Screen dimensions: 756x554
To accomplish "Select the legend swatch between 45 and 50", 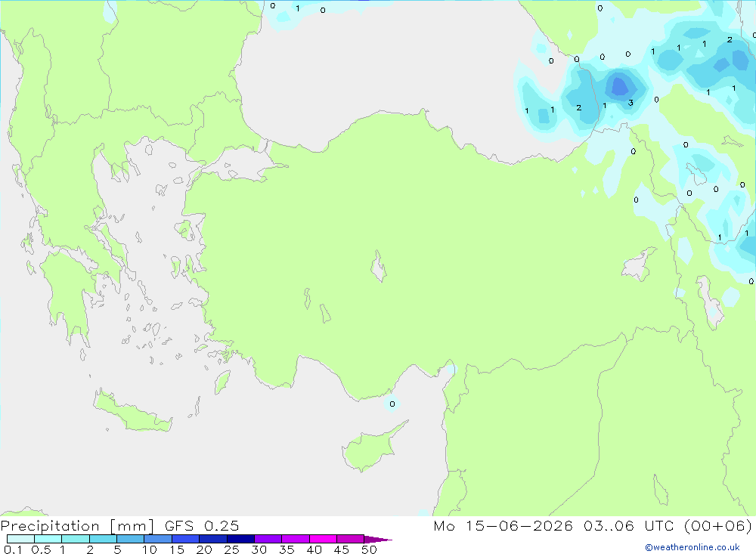I will click(351, 539).
